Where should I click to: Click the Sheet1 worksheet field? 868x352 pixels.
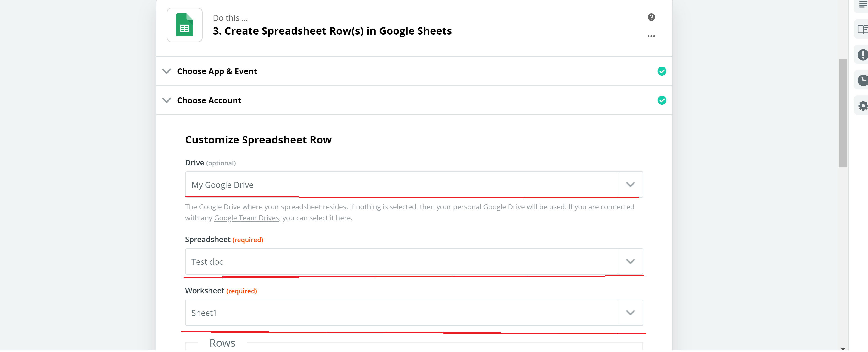point(401,313)
